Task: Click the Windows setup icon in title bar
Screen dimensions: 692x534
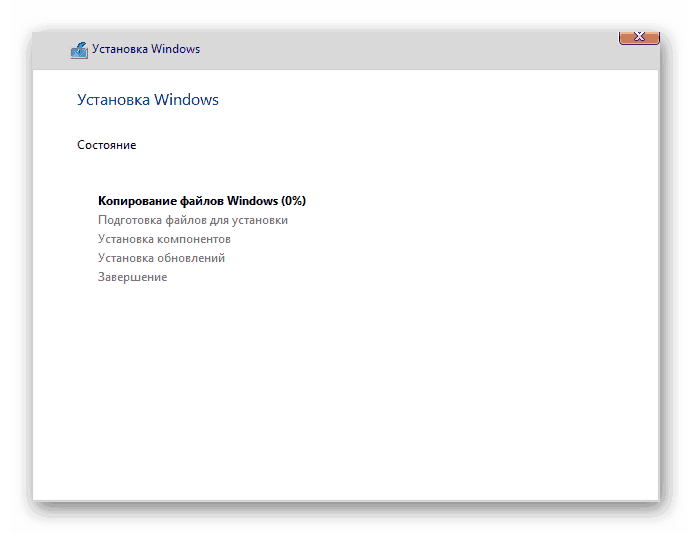Action: tap(79, 50)
